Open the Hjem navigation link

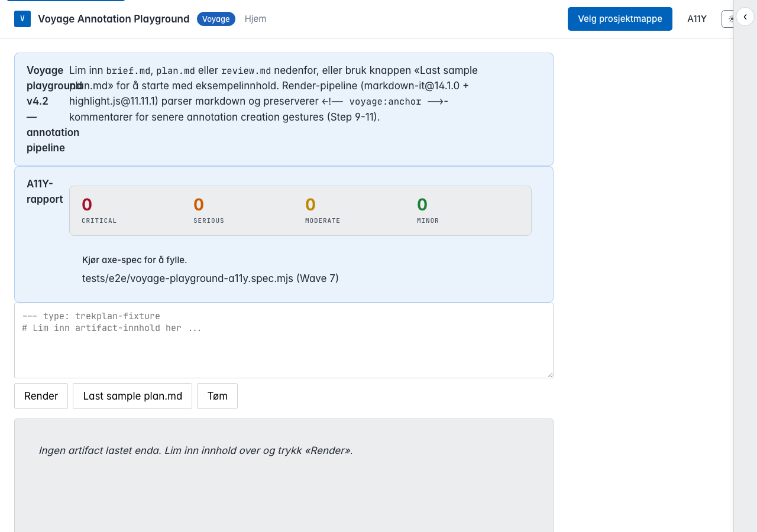click(x=255, y=19)
